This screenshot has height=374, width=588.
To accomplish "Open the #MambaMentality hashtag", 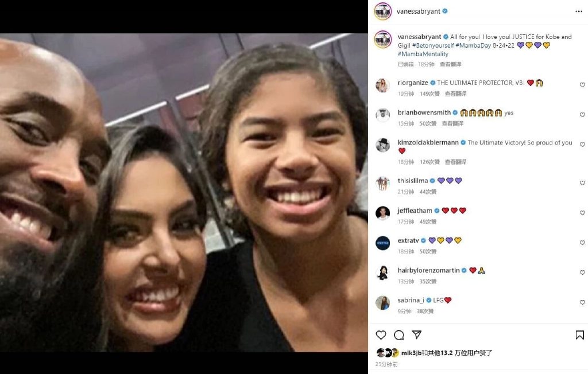I will pos(423,54).
